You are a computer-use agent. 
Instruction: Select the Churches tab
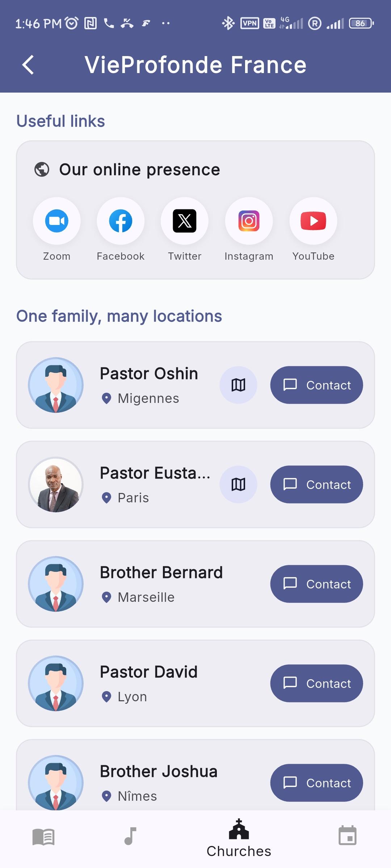click(239, 838)
